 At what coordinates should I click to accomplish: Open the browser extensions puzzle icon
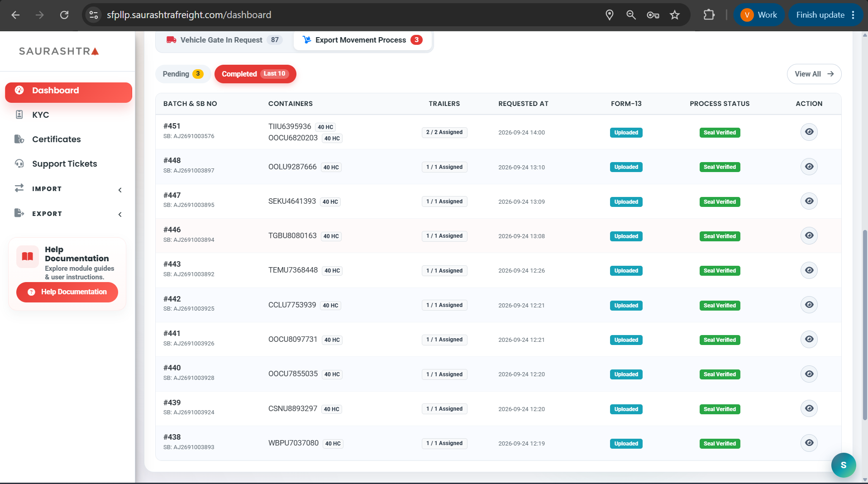click(709, 15)
